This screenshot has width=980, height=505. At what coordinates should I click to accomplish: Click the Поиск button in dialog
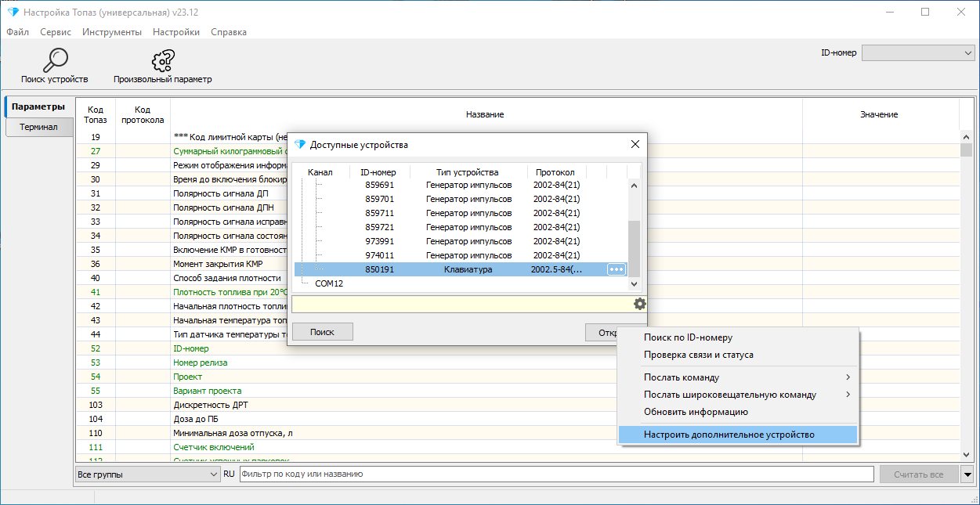[x=322, y=332]
